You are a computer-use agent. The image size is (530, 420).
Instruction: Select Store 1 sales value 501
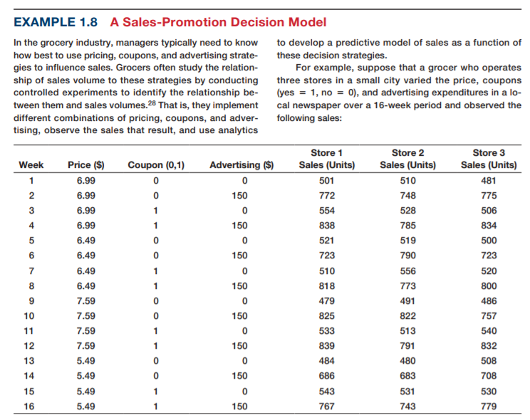click(327, 180)
